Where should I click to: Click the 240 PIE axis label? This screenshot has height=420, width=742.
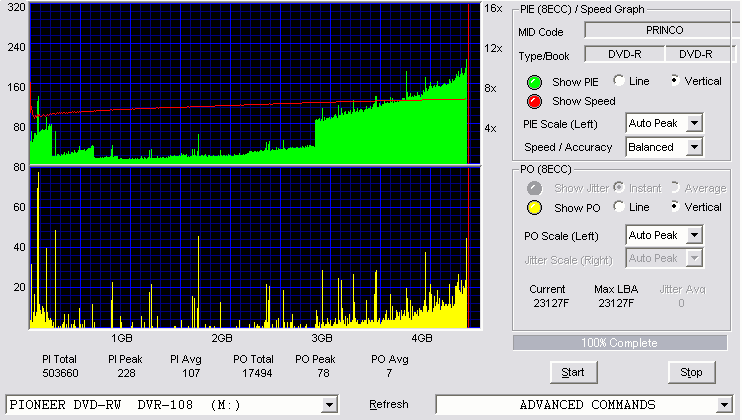click(x=17, y=47)
